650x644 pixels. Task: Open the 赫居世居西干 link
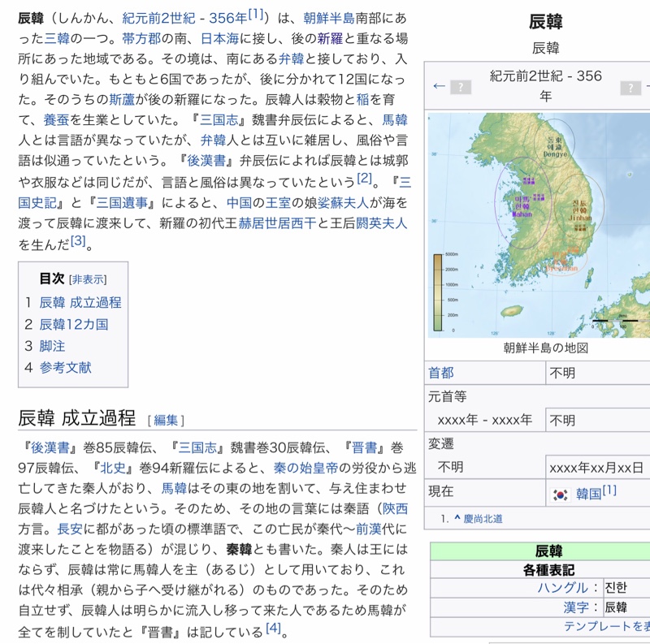pos(277,223)
